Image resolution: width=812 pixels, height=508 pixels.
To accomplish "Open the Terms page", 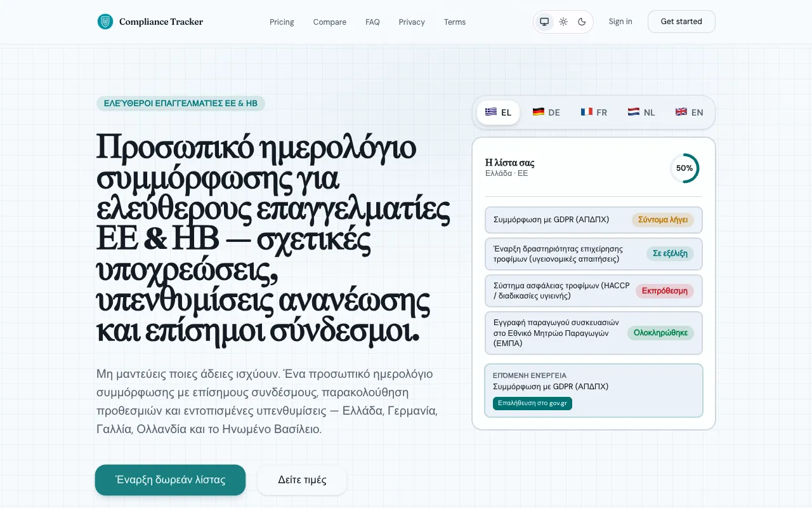I will [455, 22].
